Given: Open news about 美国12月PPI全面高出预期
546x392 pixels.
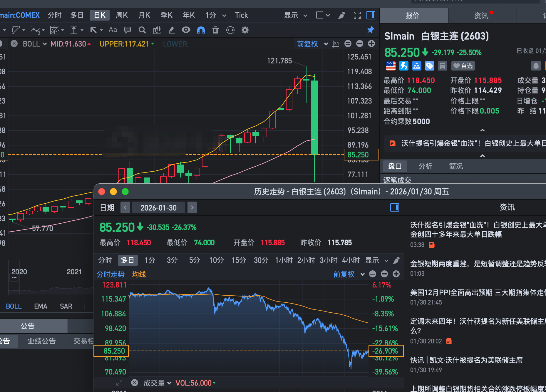Looking at the screenshot, I should coord(478,292).
